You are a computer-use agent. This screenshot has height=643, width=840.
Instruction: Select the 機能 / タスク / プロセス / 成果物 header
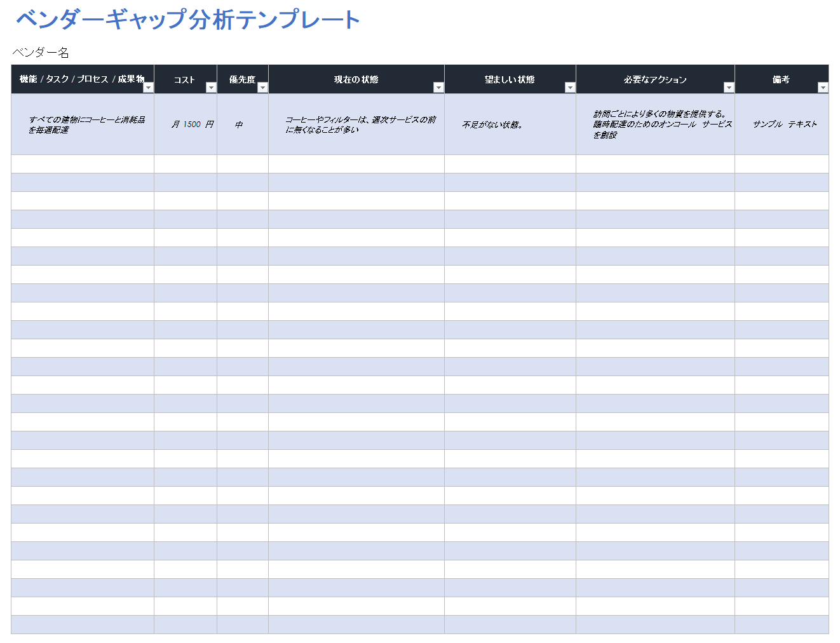[x=83, y=79]
